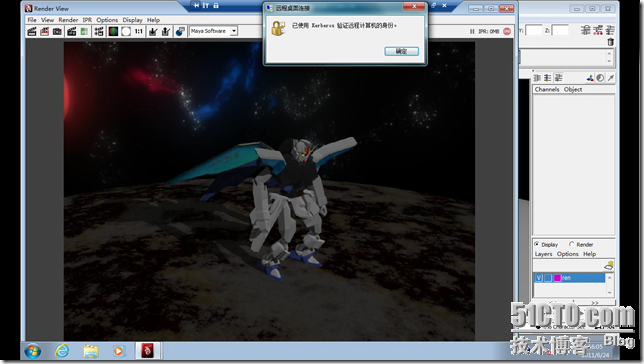
Task: Toggle the manipulator axes colored icon
Action: pyautogui.click(x=590, y=78)
